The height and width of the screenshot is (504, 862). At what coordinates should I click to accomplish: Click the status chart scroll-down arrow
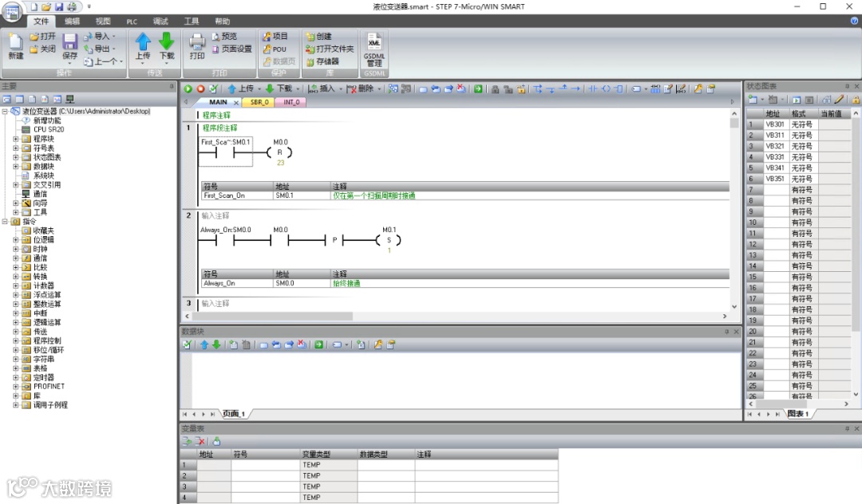856,394
